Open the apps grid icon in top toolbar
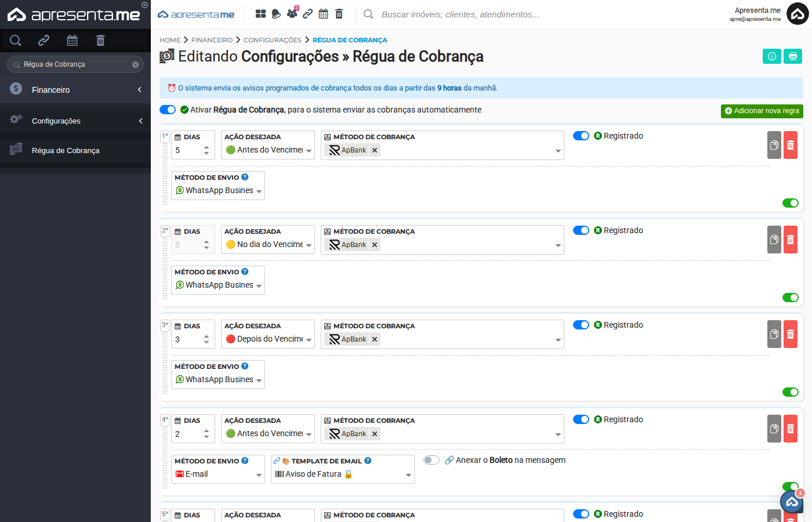The height and width of the screenshot is (522, 812). click(260, 13)
